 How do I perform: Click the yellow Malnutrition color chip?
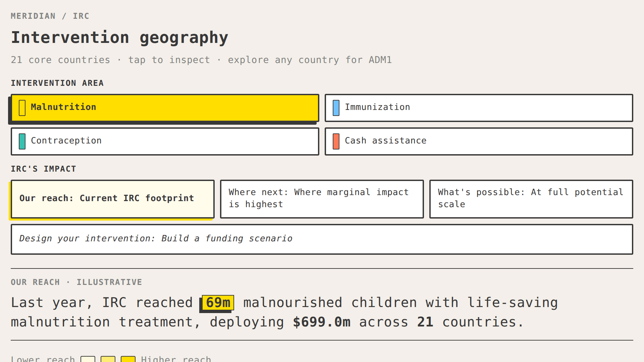tap(22, 108)
